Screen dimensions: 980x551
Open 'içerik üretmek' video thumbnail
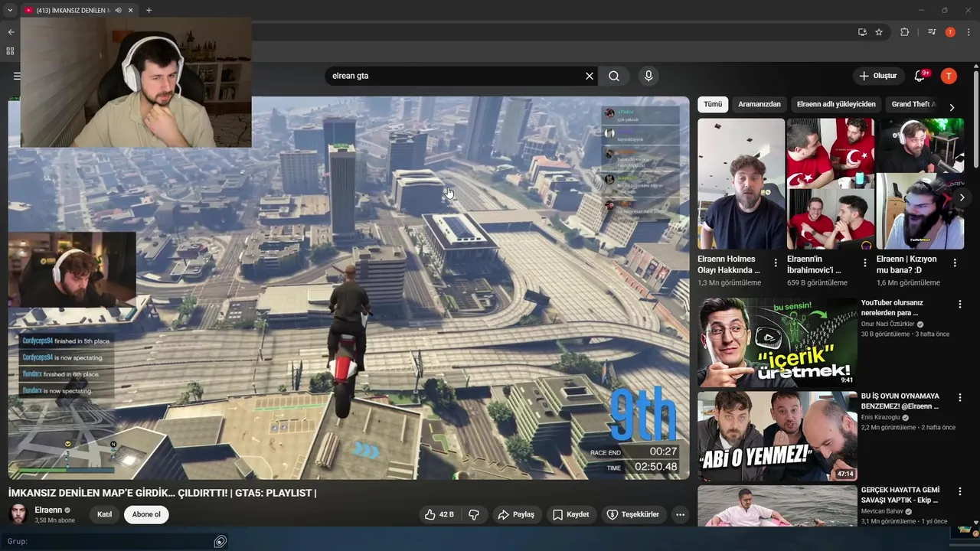[x=777, y=343]
